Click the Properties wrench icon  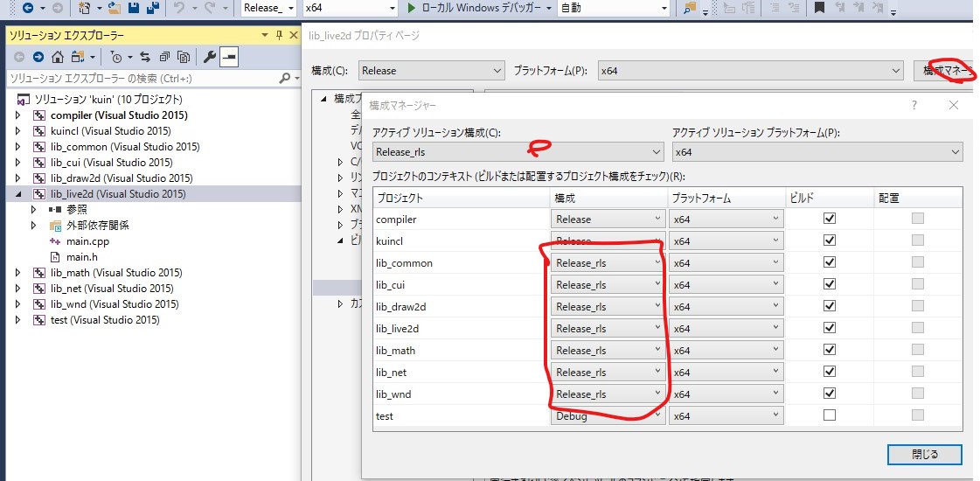(x=210, y=57)
